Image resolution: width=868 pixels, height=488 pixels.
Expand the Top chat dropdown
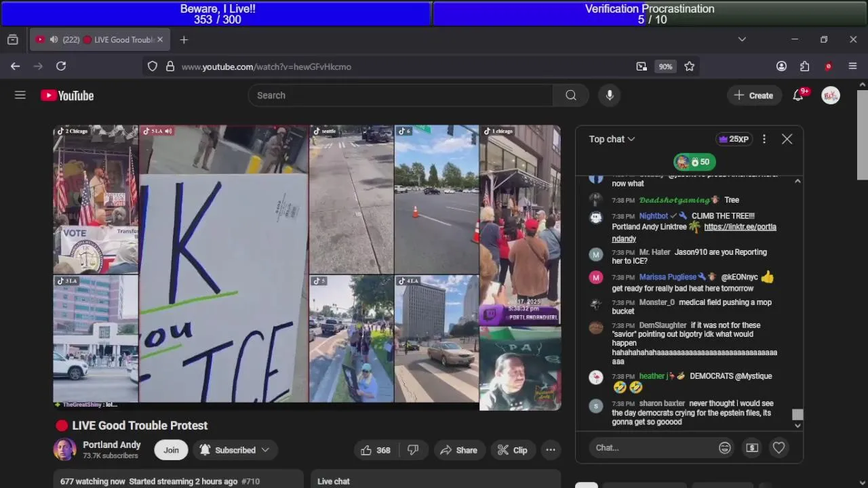(x=612, y=139)
